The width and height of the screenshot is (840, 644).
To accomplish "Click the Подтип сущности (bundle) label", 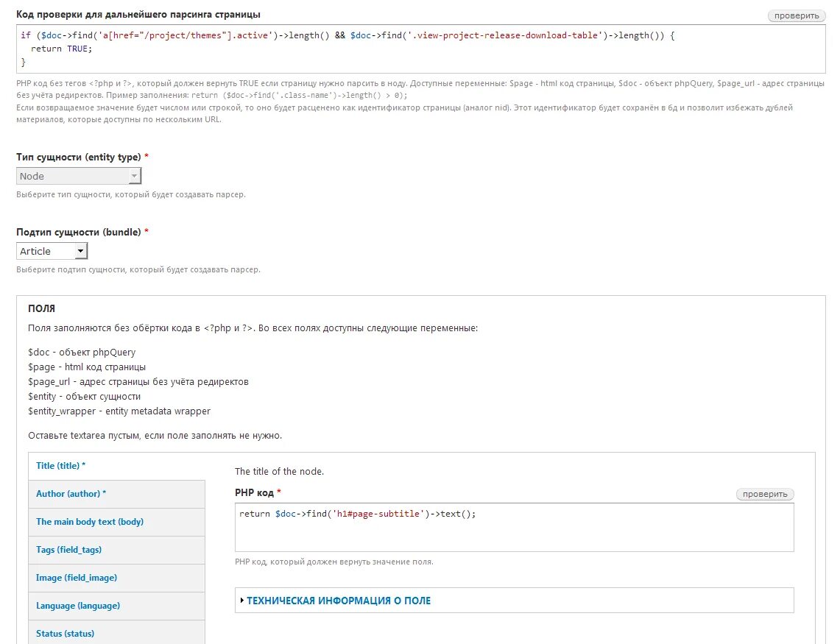I will [79, 232].
